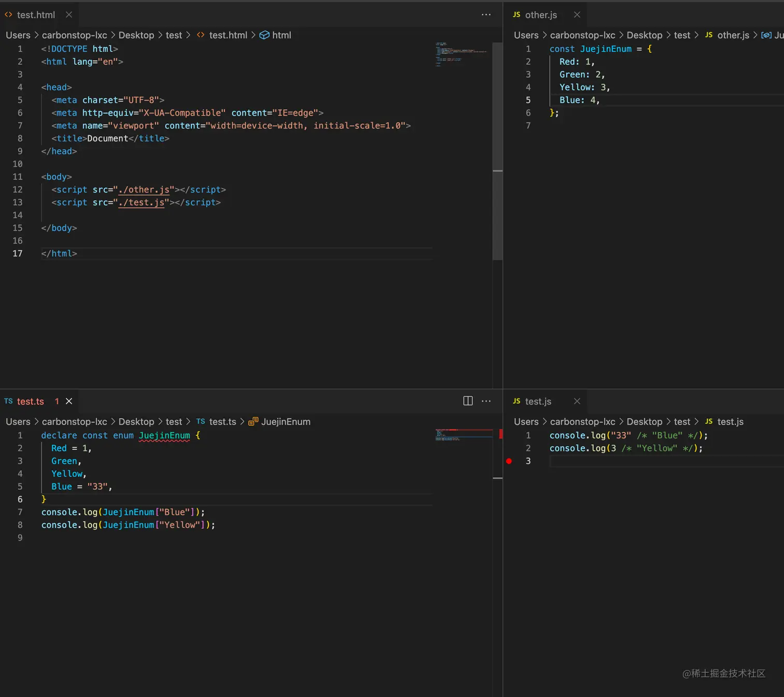Switch to the test.ts tab
Viewport: 784px width, 697px height.
click(30, 402)
